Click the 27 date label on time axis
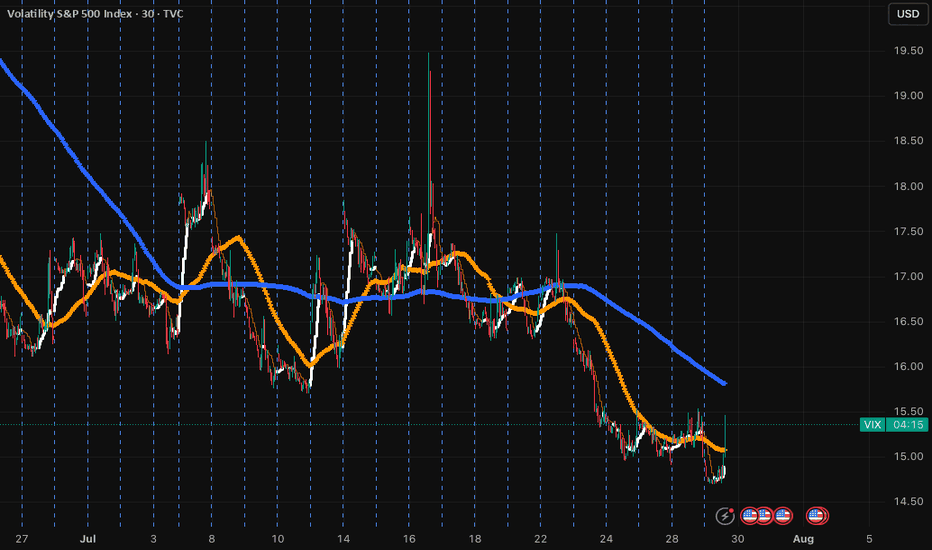Viewport: 932px width, 550px height. coord(22,539)
